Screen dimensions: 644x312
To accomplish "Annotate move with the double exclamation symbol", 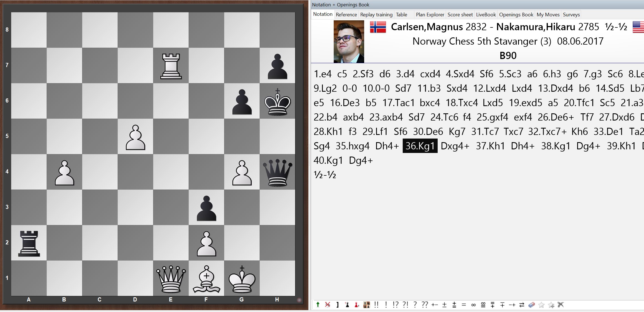I will [376, 305].
